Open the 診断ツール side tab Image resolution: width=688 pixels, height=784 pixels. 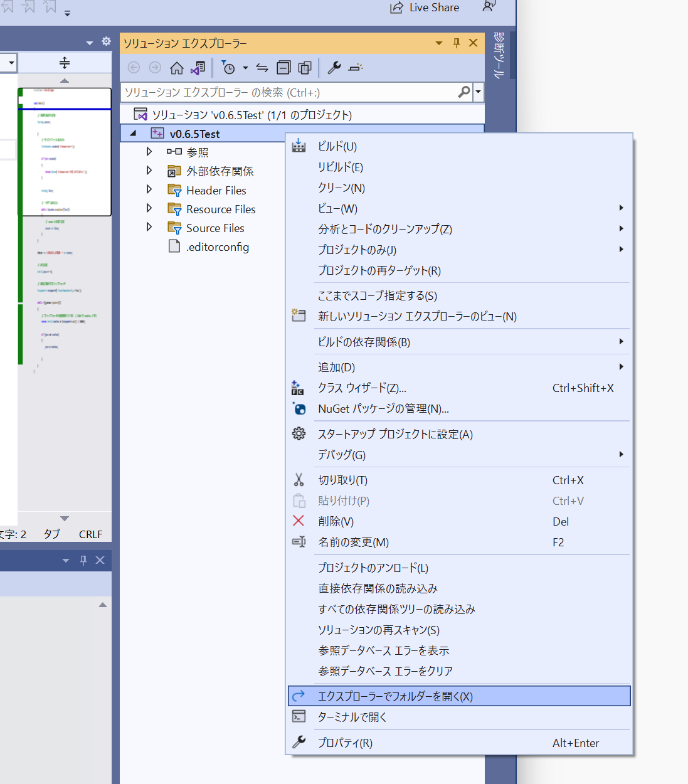pos(499,55)
